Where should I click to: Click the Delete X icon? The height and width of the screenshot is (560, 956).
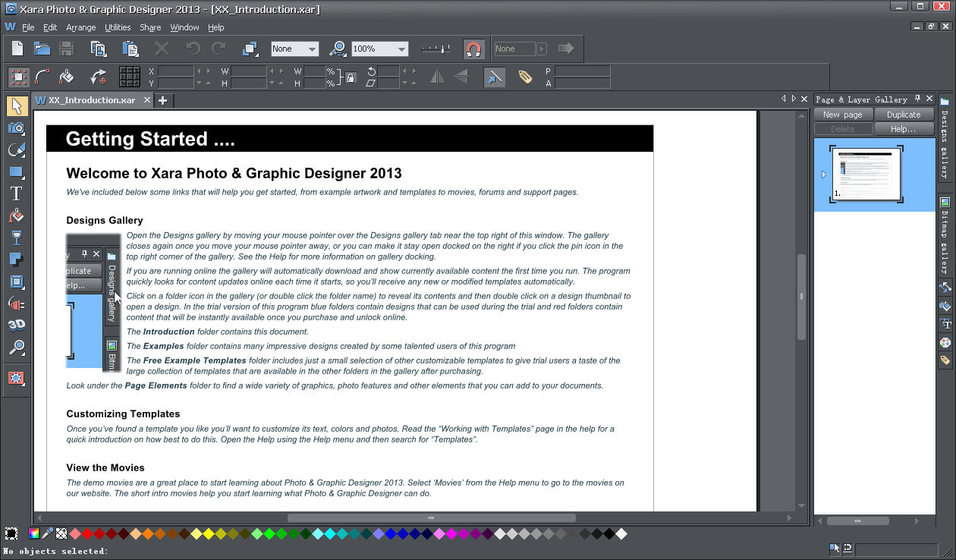point(162,49)
